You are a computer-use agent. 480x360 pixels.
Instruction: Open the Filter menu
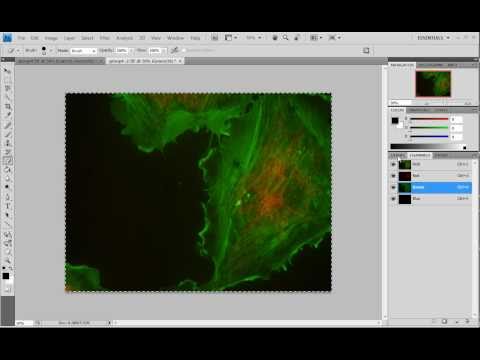point(105,38)
